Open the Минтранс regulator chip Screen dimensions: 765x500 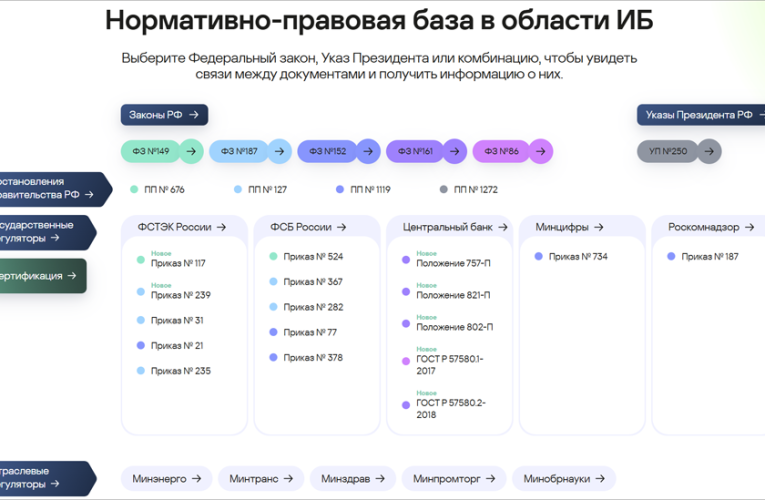pos(261,479)
